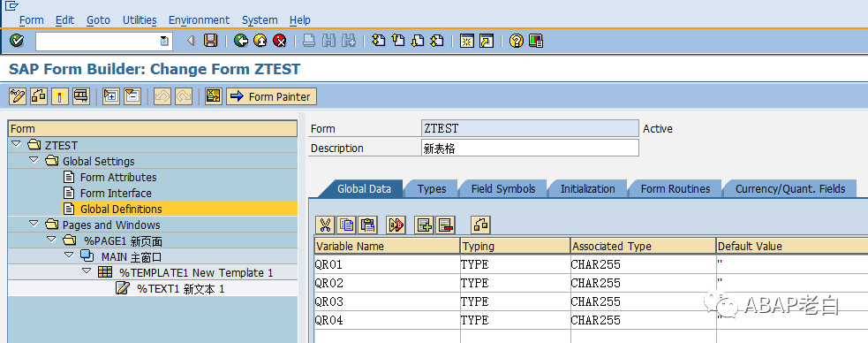Click the green Enter checkmark icon
This screenshot has width=868, height=343.
click(17, 41)
